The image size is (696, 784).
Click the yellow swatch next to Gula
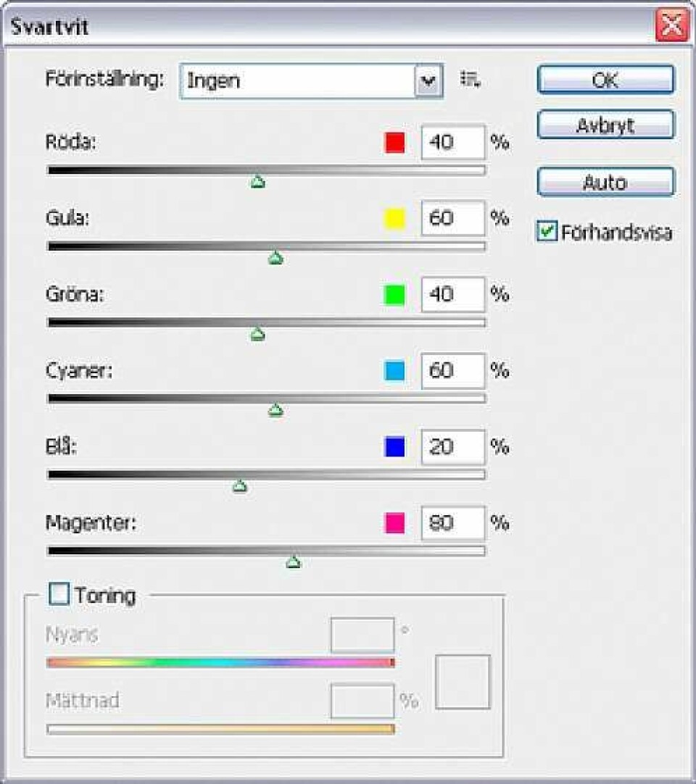[x=394, y=219]
